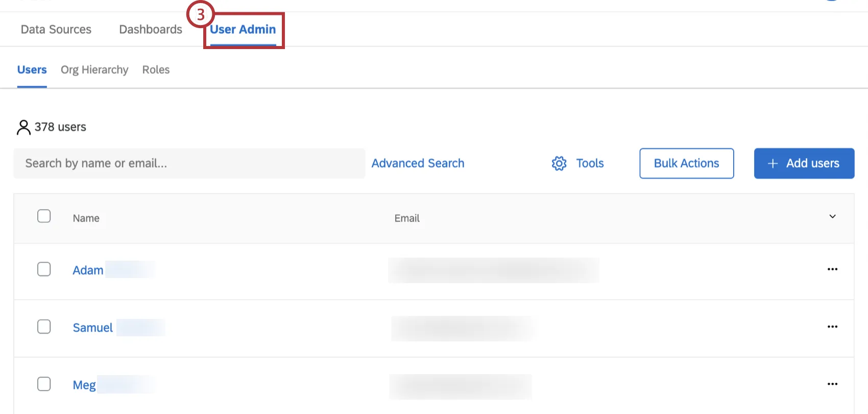This screenshot has width=868, height=414.
Task: Open the Dashboards tab
Action: tap(151, 30)
